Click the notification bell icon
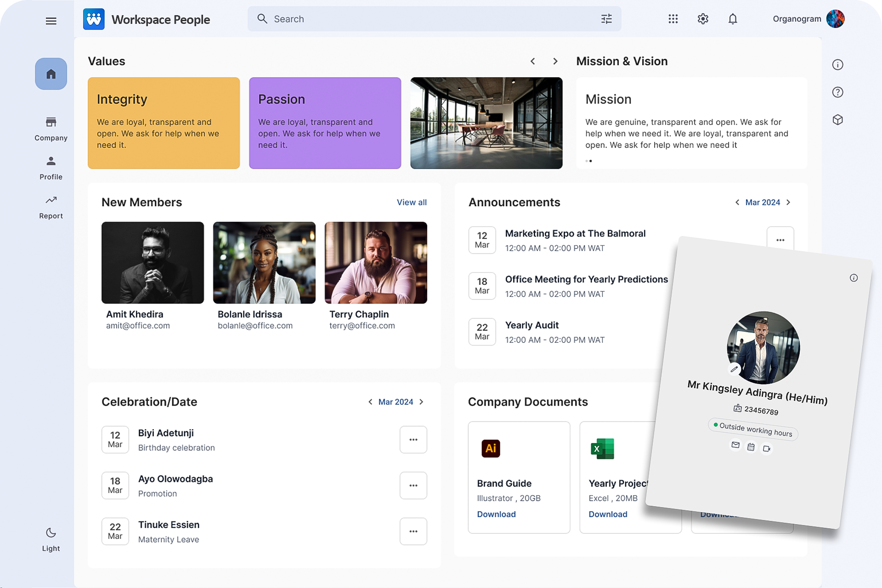This screenshot has height=588, width=882. click(x=733, y=19)
